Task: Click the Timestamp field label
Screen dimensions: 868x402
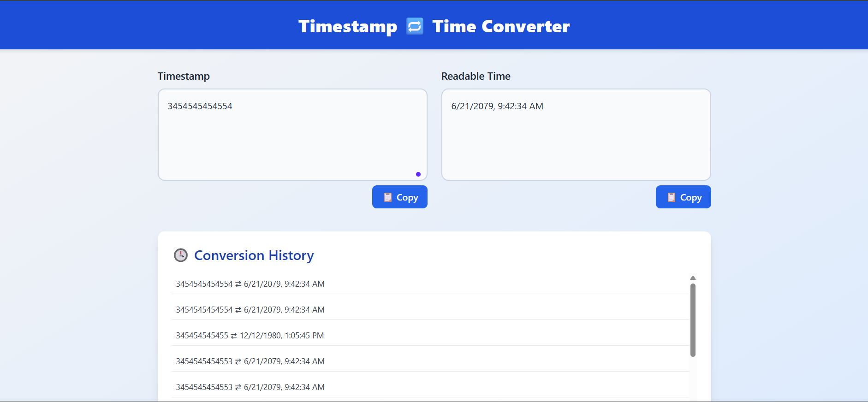Action: tap(184, 76)
